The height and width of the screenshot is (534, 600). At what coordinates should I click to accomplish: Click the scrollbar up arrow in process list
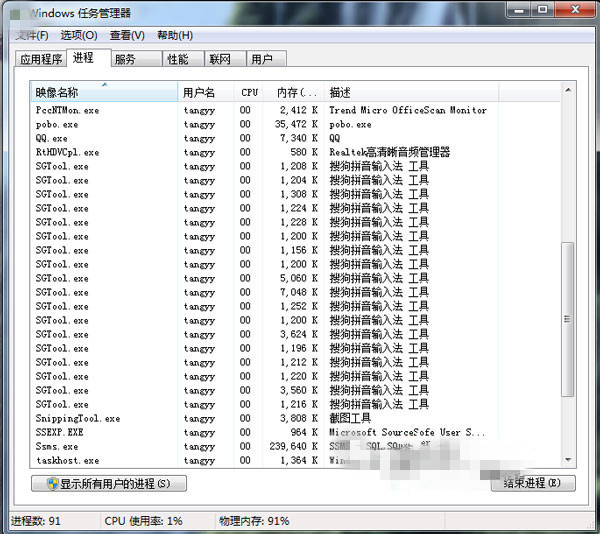(x=567, y=91)
